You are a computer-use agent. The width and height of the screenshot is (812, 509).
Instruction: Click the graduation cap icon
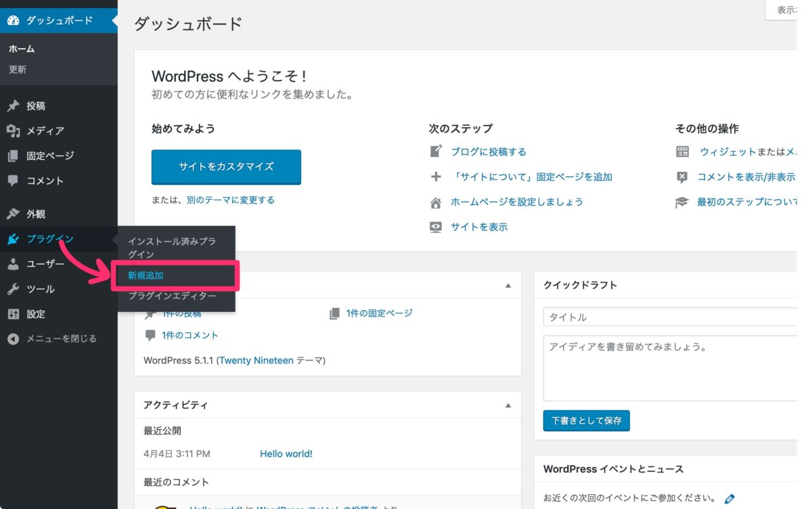pos(682,202)
